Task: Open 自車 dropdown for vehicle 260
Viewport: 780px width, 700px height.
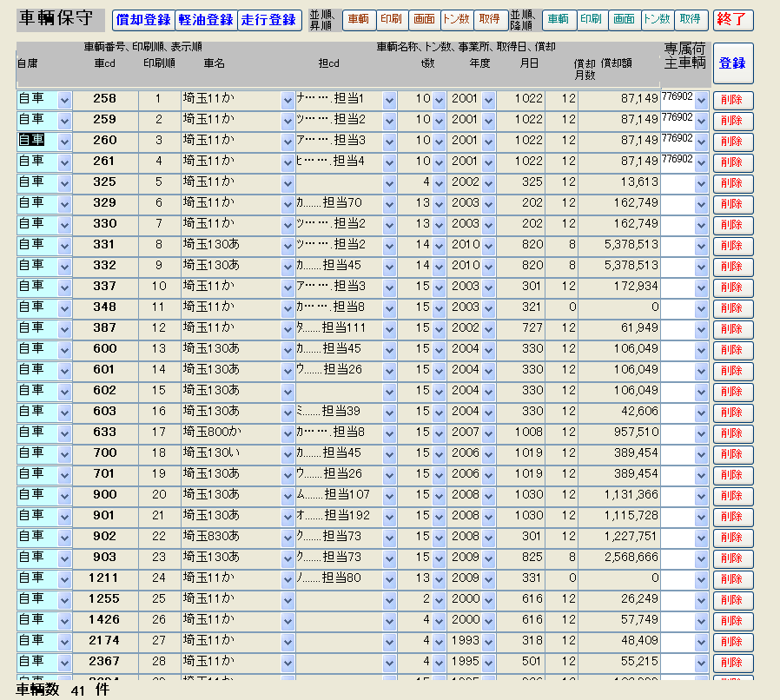Action: pyautogui.click(x=64, y=142)
